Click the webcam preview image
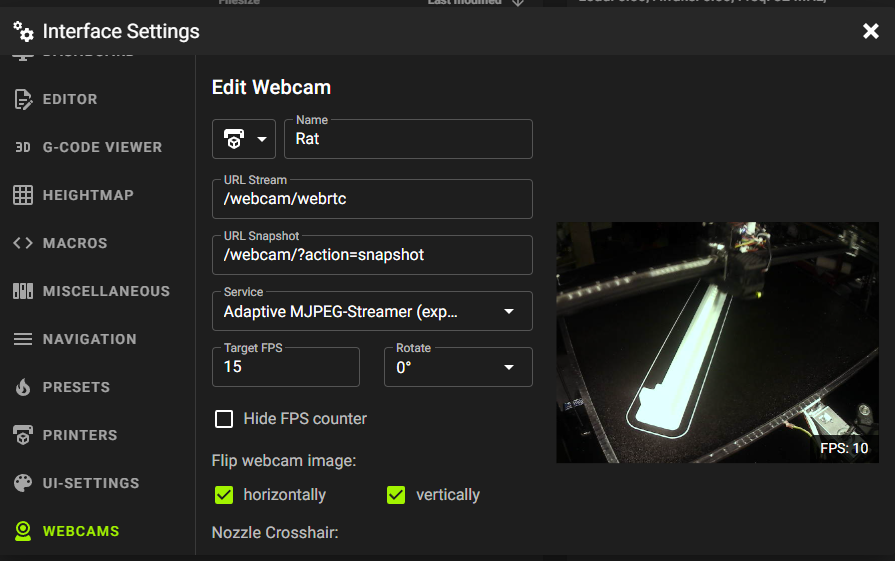The height and width of the screenshot is (561, 895). tap(717, 342)
